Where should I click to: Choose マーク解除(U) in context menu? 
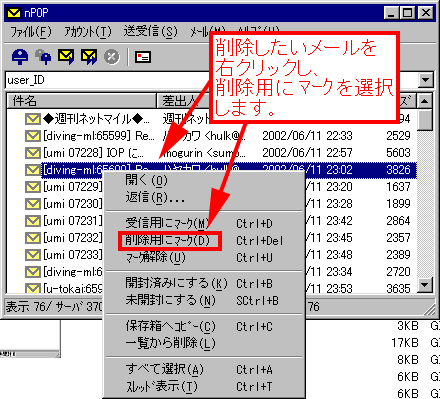(x=204, y=257)
